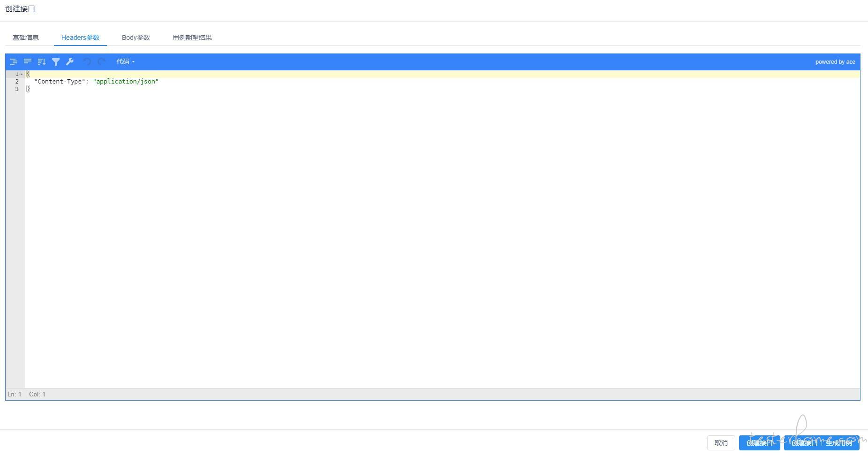868x456 pixels.
Task: Repair JSON with the wrench icon
Action: tap(70, 61)
